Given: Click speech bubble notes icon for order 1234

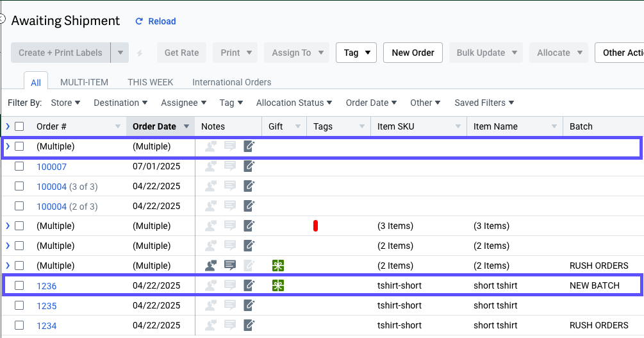Looking at the screenshot, I should coord(230,325).
